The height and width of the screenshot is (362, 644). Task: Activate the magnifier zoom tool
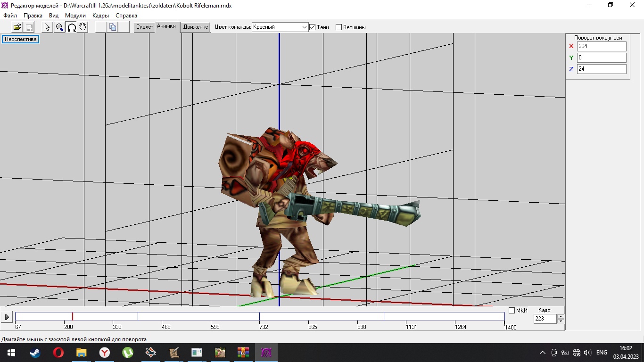tap(59, 27)
